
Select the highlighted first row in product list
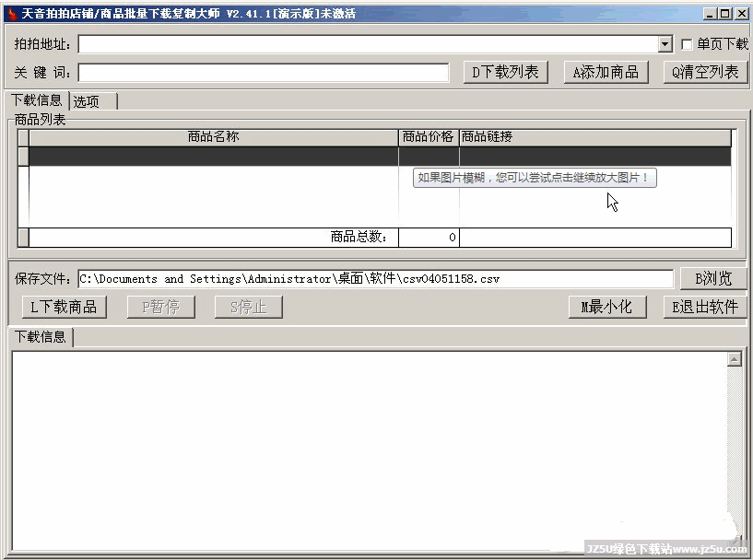point(380,157)
